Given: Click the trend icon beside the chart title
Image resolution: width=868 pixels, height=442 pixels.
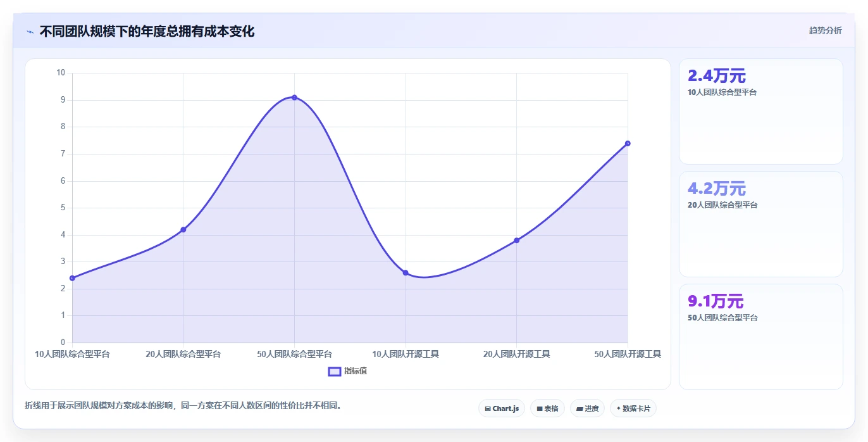Looking at the screenshot, I should tap(30, 32).
